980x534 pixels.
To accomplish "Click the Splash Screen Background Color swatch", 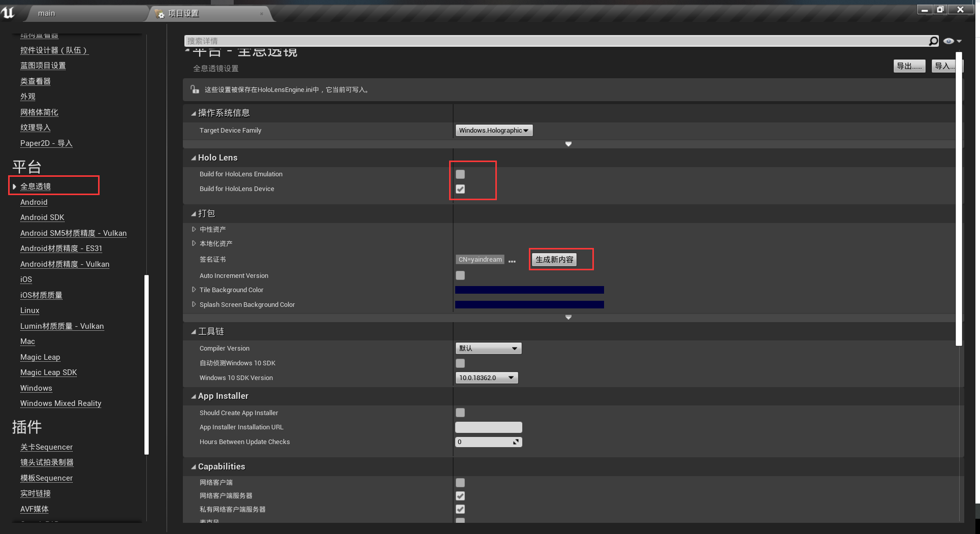I will [529, 305].
